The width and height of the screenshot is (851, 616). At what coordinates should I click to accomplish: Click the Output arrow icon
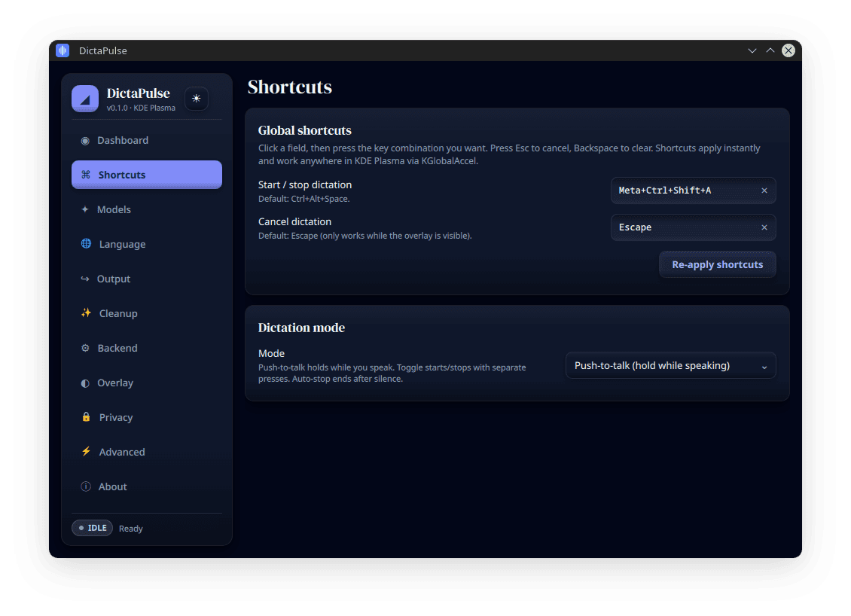[x=84, y=279]
